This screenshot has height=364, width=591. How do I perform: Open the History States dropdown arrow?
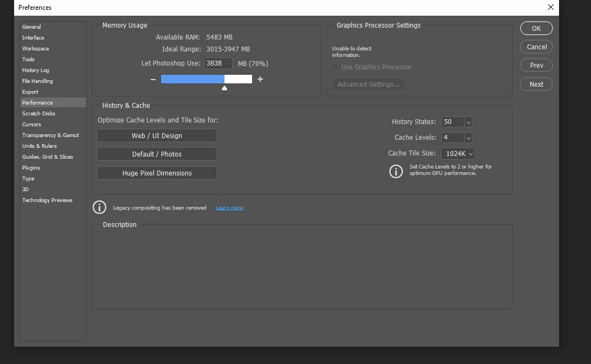(468, 122)
